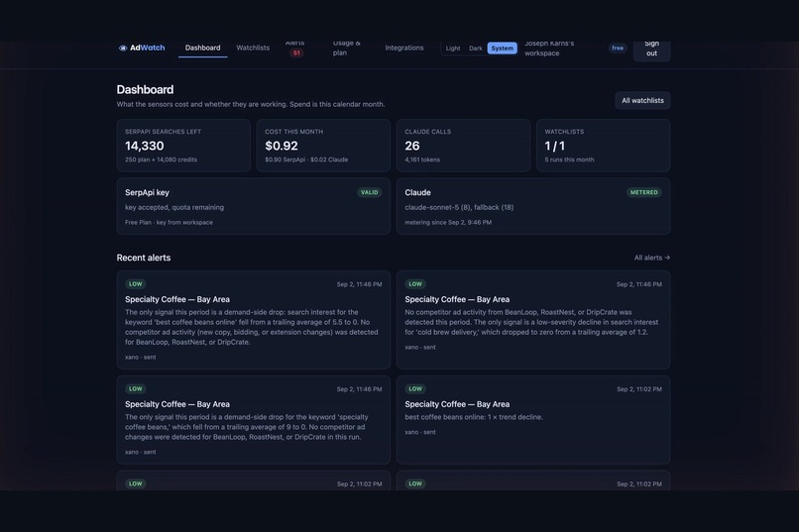The height and width of the screenshot is (532, 799).
Task: Open the alert '1 × trend decline'
Action: coord(533,420)
